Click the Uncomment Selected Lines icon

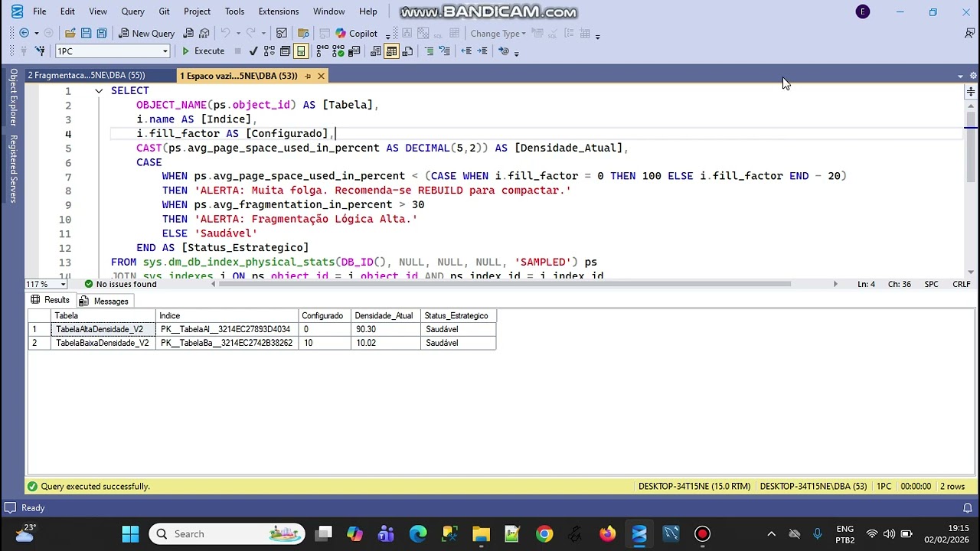pyautogui.click(x=445, y=51)
